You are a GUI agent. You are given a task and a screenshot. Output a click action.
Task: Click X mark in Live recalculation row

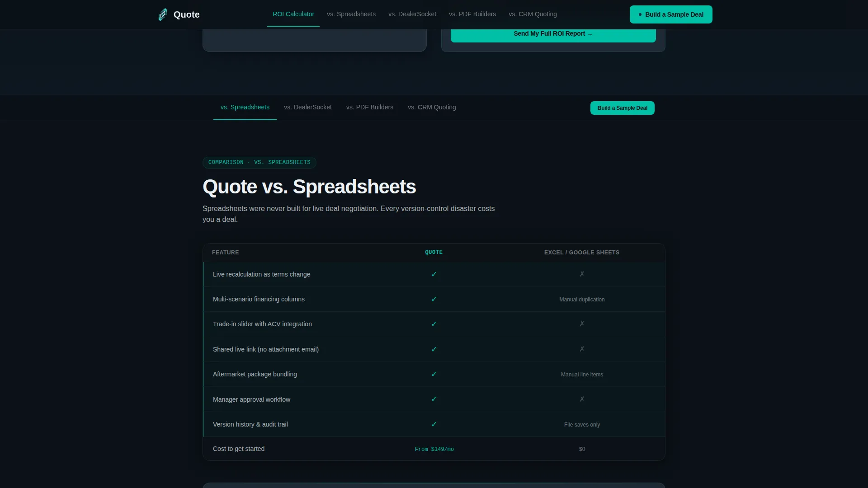pos(582,274)
